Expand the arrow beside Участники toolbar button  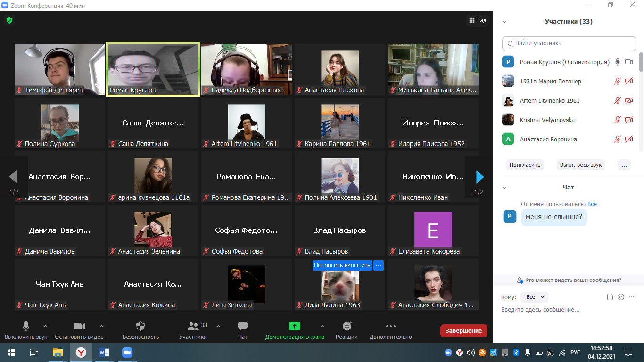tap(218, 326)
